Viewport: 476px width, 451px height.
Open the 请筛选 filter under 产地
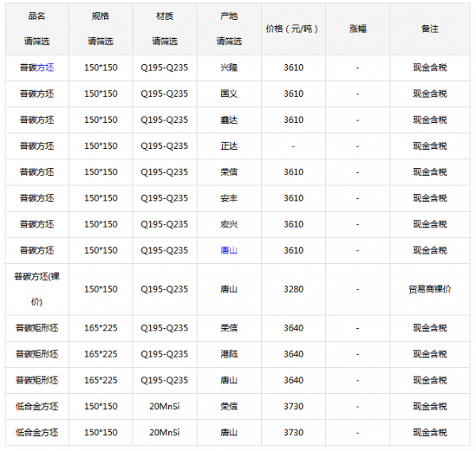click(x=229, y=41)
